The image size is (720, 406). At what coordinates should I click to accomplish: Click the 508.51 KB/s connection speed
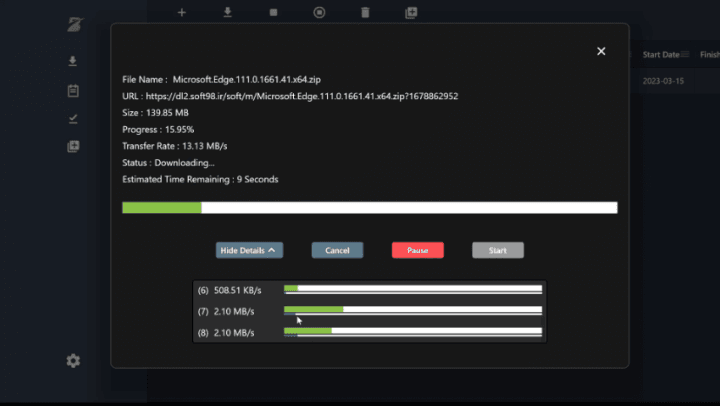click(x=237, y=290)
